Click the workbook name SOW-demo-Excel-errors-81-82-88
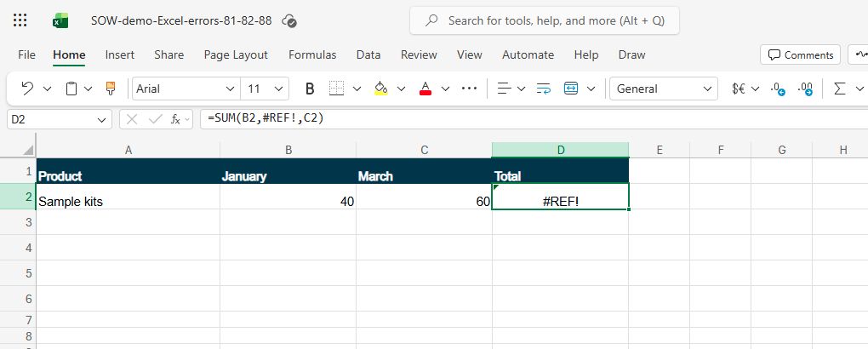Image resolution: width=868 pixels, height=349 pixels. (181, 21)
